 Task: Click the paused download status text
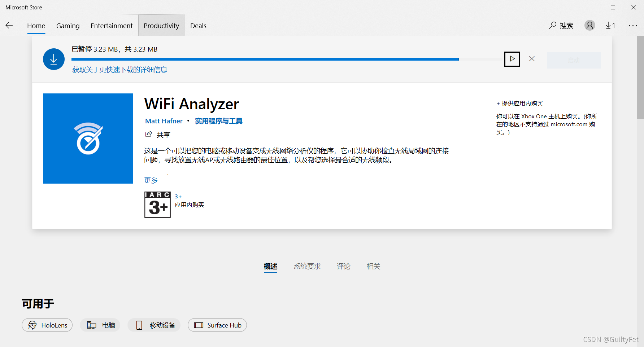pos(114,49)
